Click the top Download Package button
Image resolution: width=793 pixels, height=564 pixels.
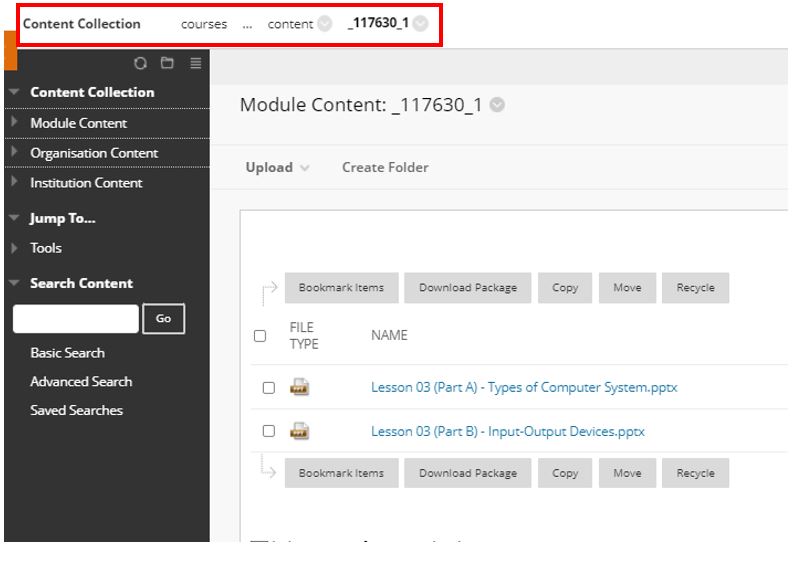pos(468,288)
